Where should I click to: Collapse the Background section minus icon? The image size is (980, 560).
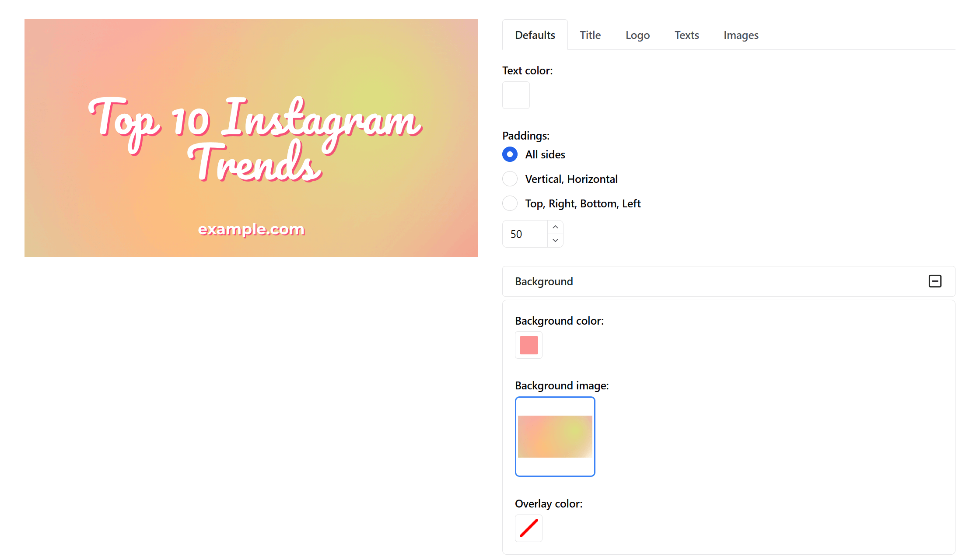click(935, 281)
